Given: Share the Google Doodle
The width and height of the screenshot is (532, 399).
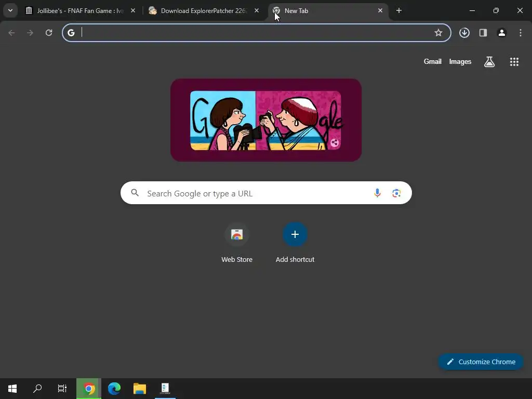Looking at the screenshot, I should (x=335, y=143).
